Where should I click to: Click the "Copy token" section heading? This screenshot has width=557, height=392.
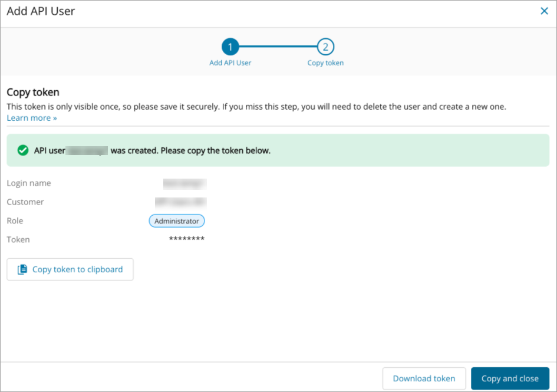[x=33, y=93]
